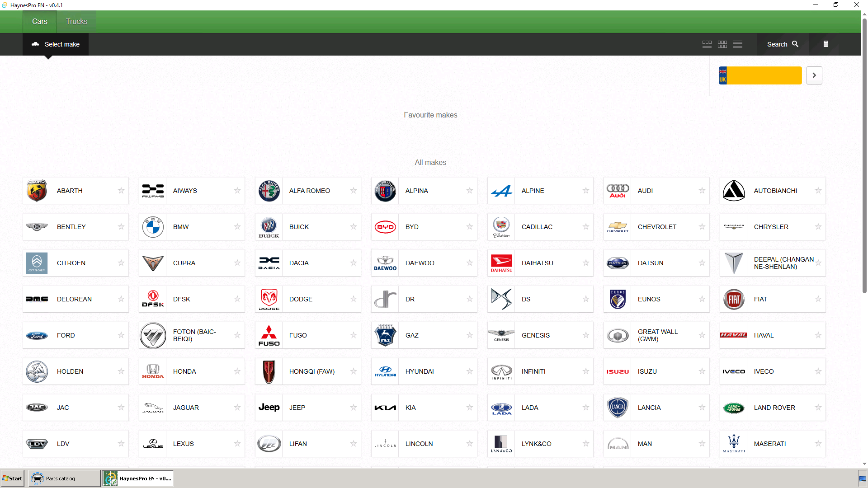
Task: Switch to list view layout
Action: pyautogui.click(x=738, y=44)
